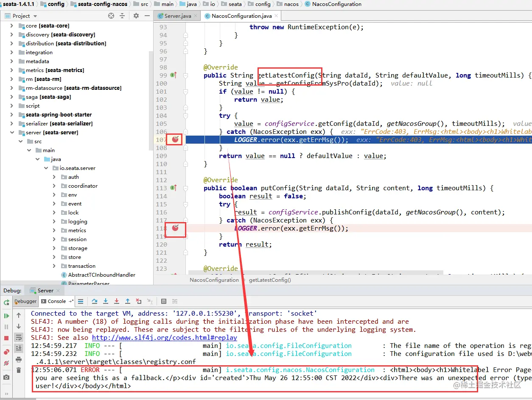
Task: Collapse all in Project panel
Action: point(122,16)
